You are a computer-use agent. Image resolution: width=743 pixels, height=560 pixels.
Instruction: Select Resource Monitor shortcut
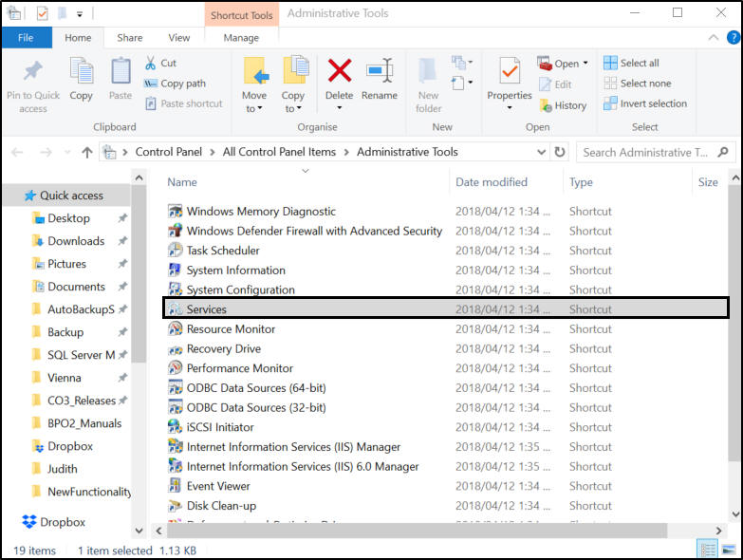tap(231, 328)
